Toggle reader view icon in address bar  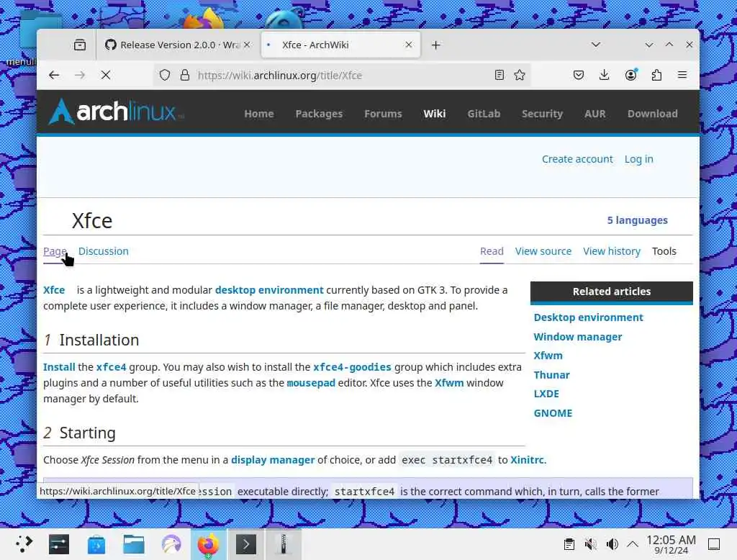499,75
